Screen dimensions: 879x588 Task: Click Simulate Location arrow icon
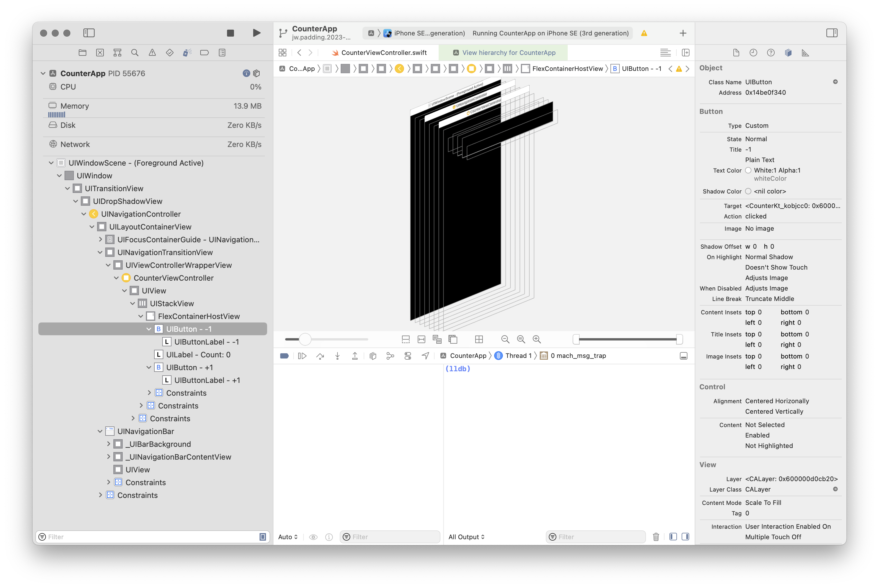(x=425, y=356)
